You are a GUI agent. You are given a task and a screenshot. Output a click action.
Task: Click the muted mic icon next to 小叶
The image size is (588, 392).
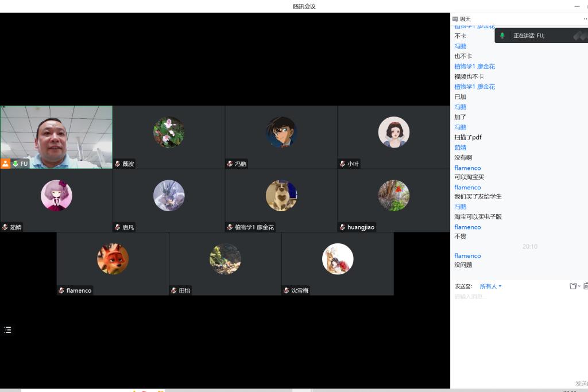point(343,164)
